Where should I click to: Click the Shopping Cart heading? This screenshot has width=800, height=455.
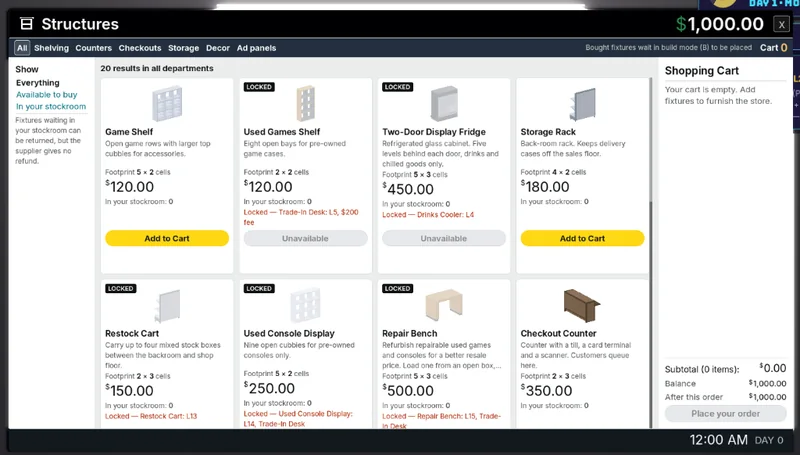[702, 71]
